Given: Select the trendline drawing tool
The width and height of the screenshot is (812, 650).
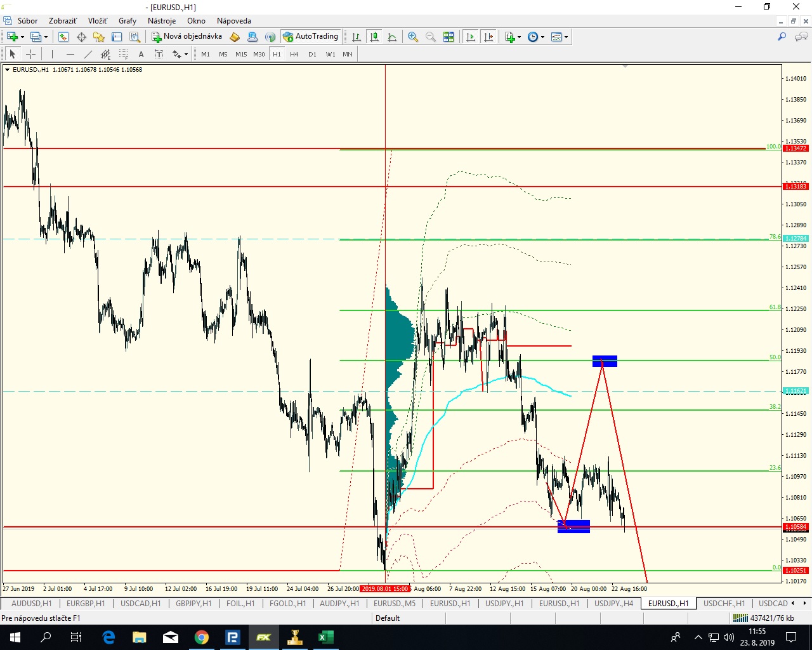Looking at the screenshot, I should coord(88,54).
